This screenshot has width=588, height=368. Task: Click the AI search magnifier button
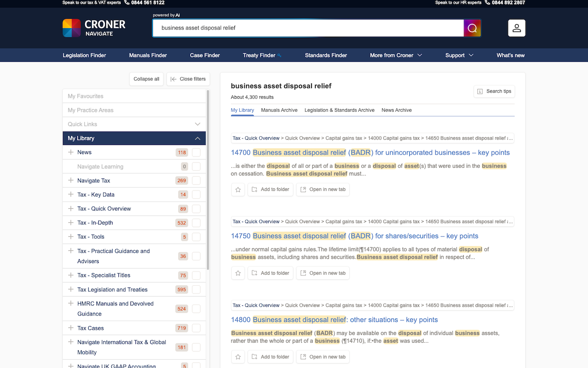[x=472, y=28]
